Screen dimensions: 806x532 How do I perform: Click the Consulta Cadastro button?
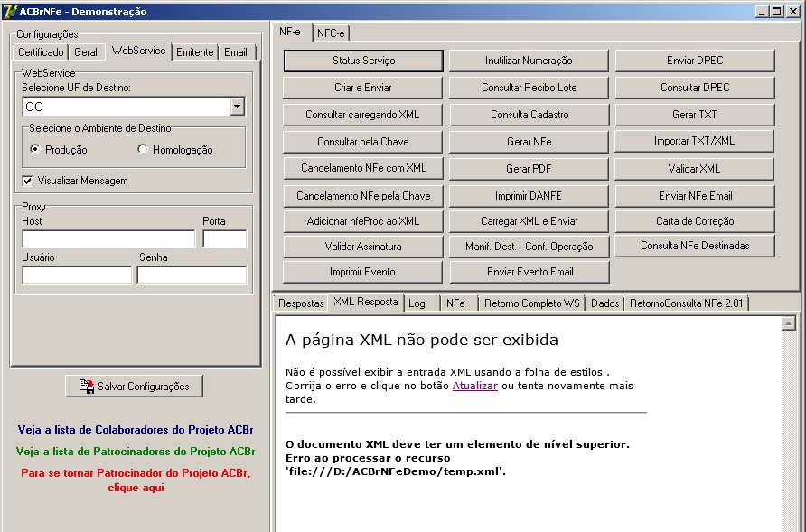tap(529, 115)
